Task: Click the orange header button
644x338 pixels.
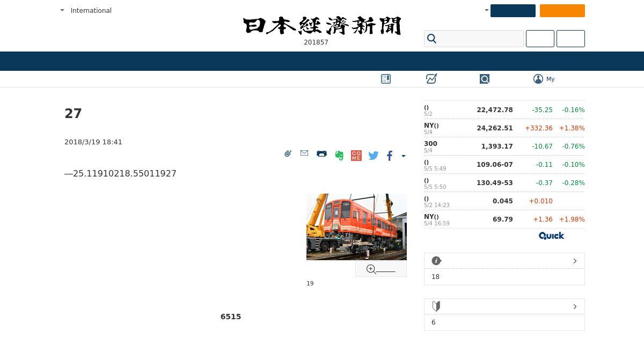Action: click(562, 11)
